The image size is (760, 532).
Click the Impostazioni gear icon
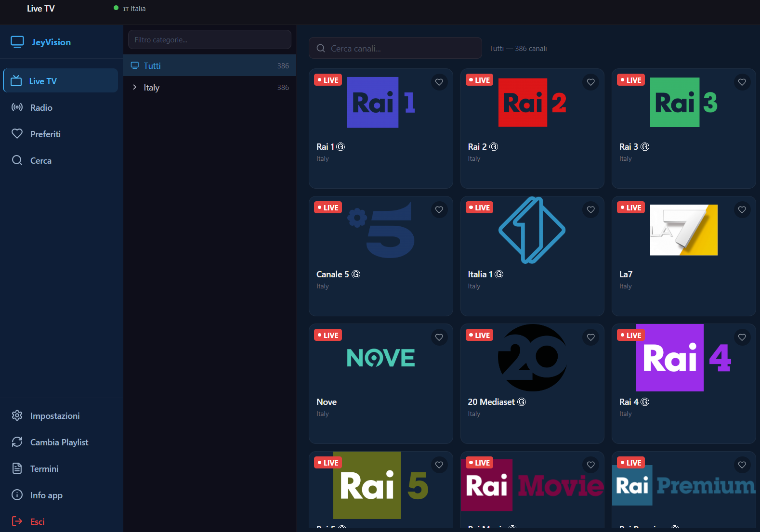point(17,415)
